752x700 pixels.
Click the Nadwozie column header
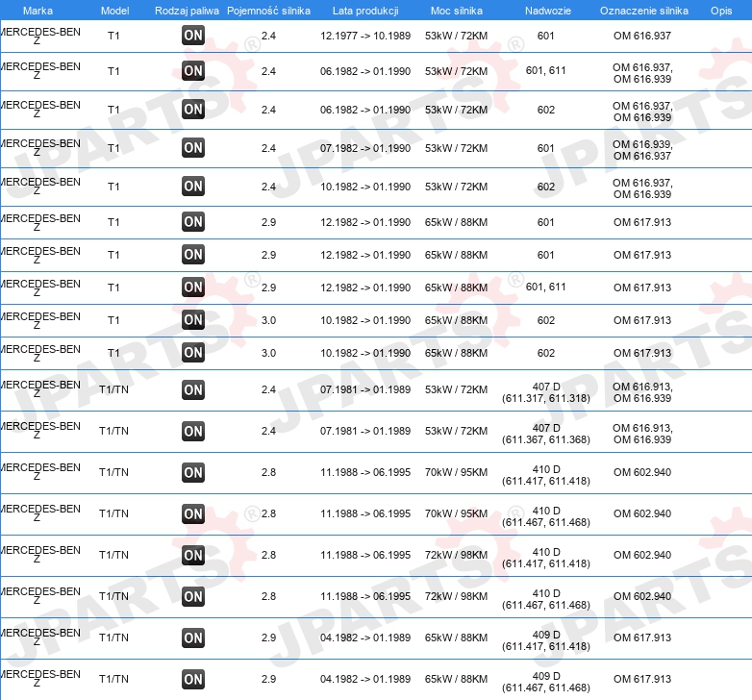coord(548,11)
